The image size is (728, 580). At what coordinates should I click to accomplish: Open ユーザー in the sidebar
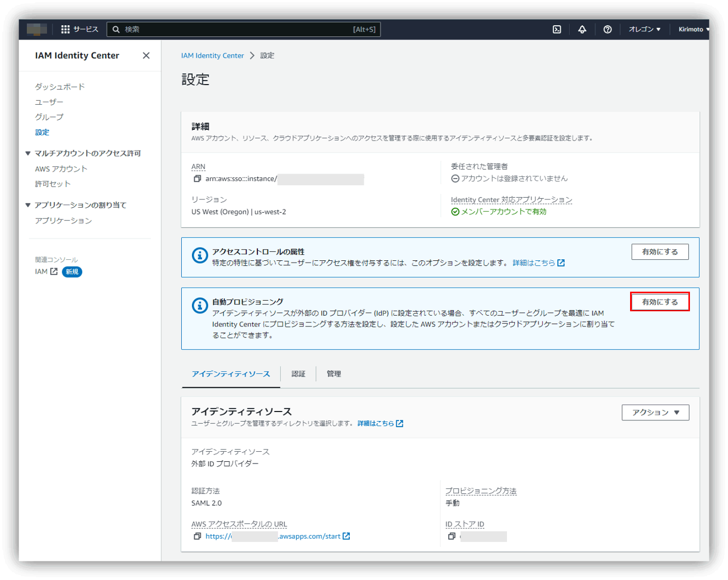pyautogui.click(x=49, y=102)
